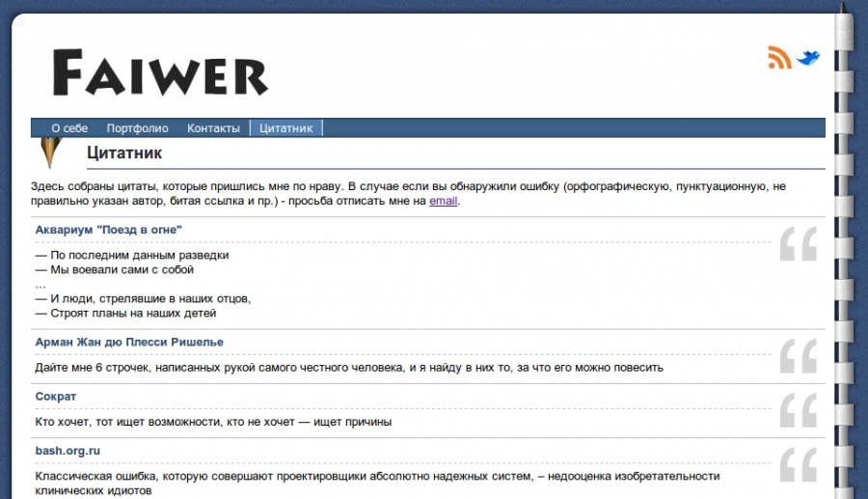868x499 pixels.
Task: Open the Контакты menu item
Action: [213, 128]
